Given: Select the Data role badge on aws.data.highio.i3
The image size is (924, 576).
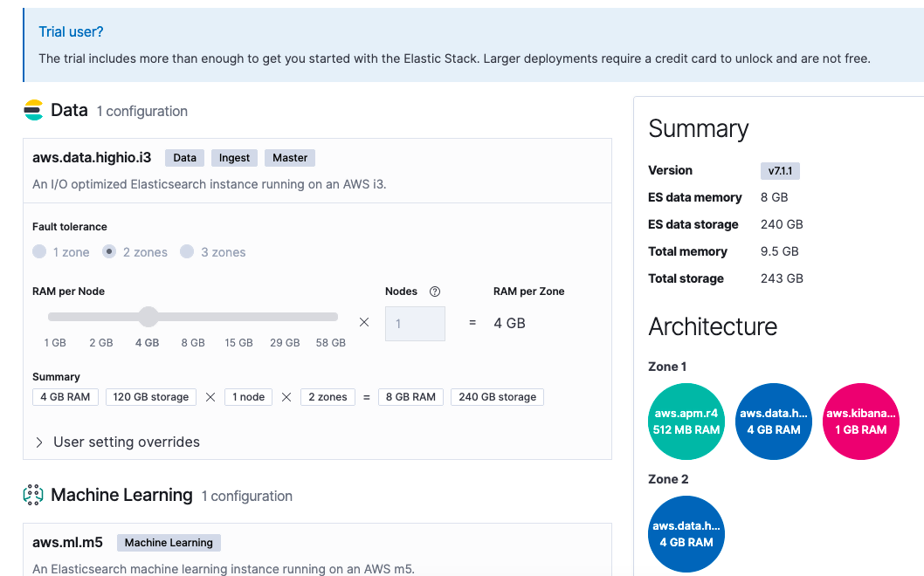Looking at the screenshot, I should (184, 158).
